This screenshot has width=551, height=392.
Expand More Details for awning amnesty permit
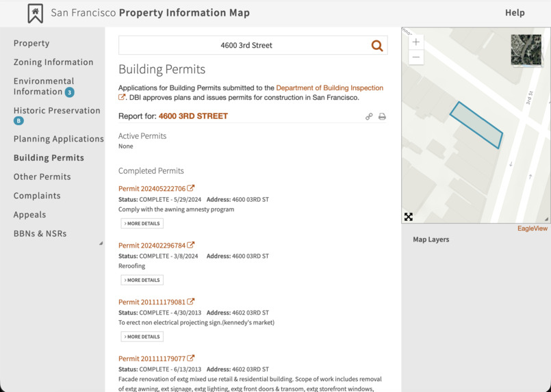click(142, 224)
